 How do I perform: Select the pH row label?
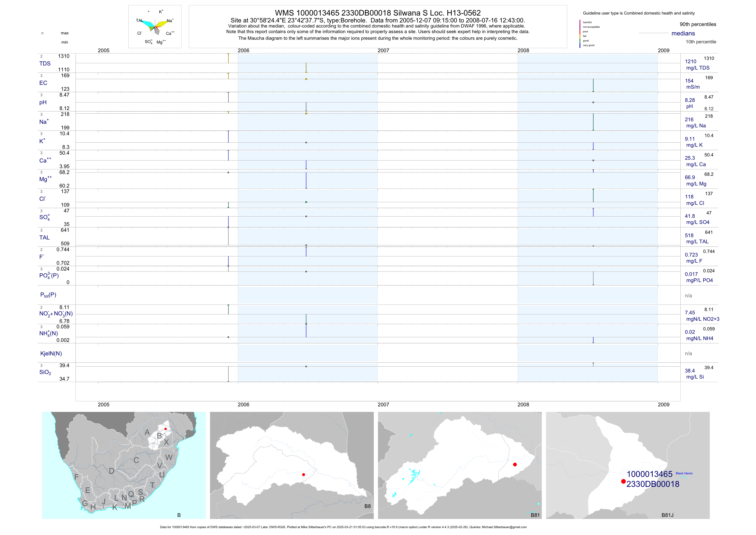coord(43,102)
